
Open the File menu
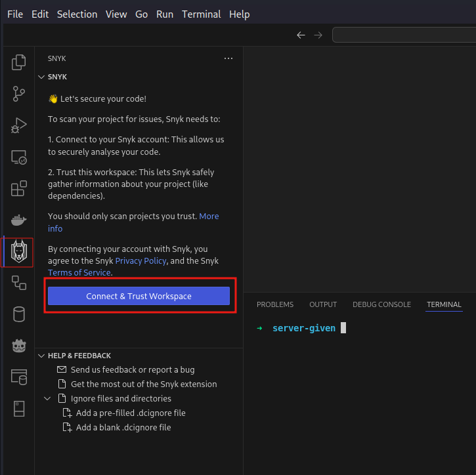pos(15,14)
